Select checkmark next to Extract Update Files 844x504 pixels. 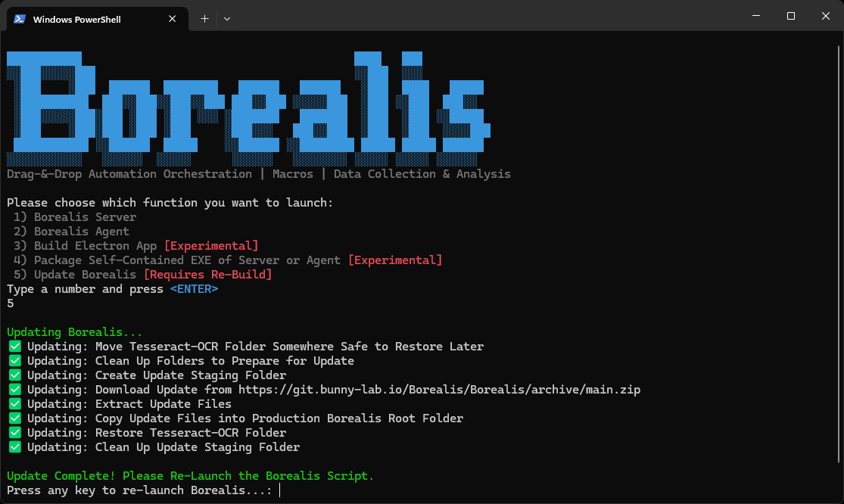[x=14, y=403]
